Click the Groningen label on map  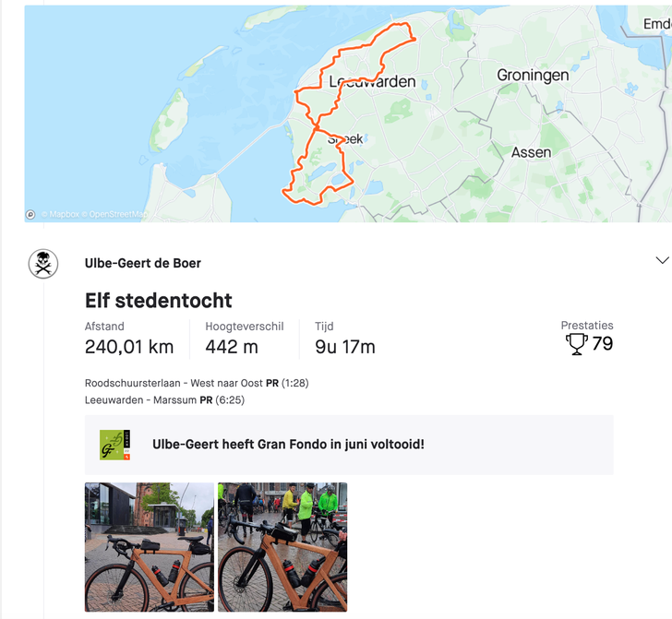pyautogui.click(x=533, y=76)
